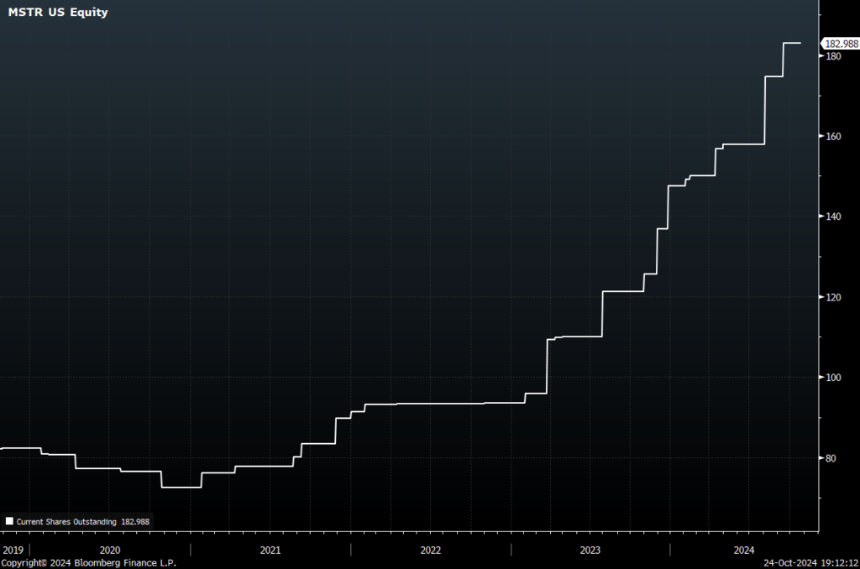Select the 2023 x-axis year label
The width and height of the screenshot is (860, 569).
click(590, 550)
